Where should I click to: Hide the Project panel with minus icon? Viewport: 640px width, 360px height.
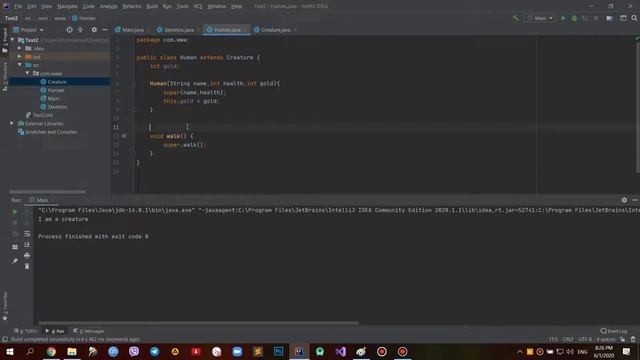pos(105,30)
